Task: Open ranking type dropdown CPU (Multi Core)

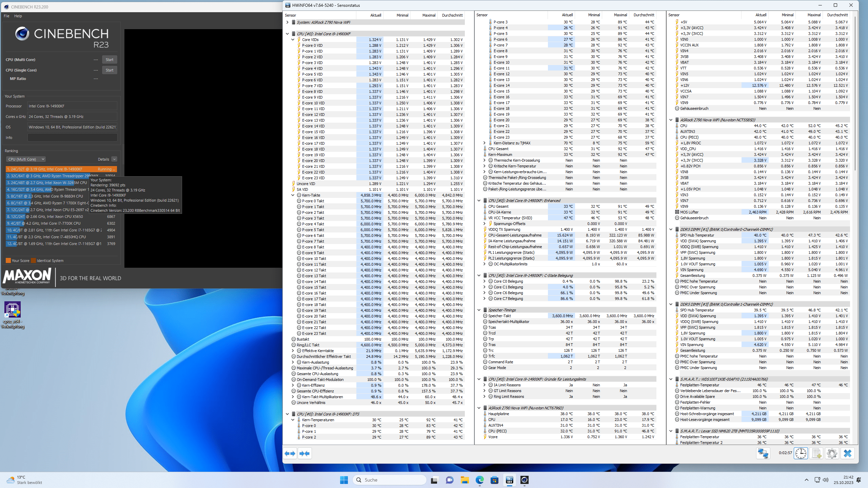Action: click(26, 159)
